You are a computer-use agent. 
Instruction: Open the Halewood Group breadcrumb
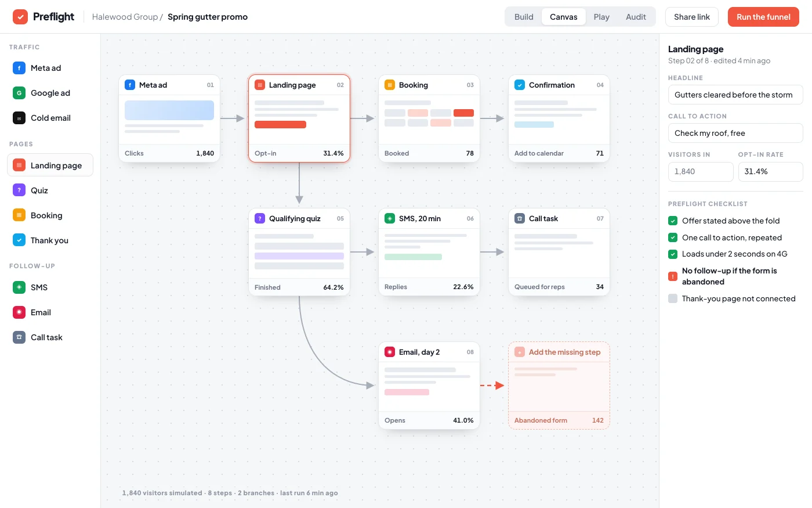(x=125, y=17)
